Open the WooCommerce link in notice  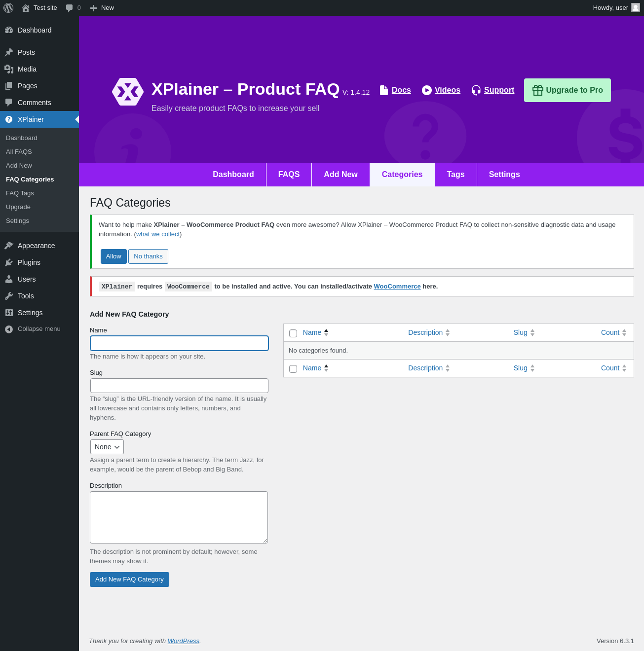(397, 287)
